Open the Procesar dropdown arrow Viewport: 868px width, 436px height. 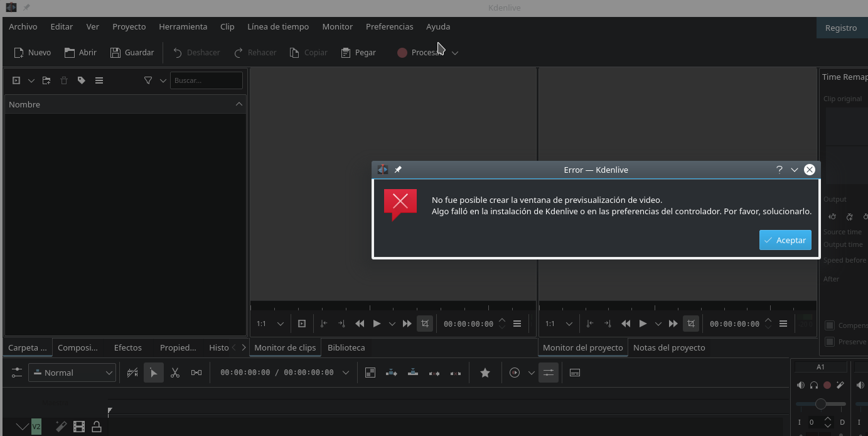(x=455, y=53)
